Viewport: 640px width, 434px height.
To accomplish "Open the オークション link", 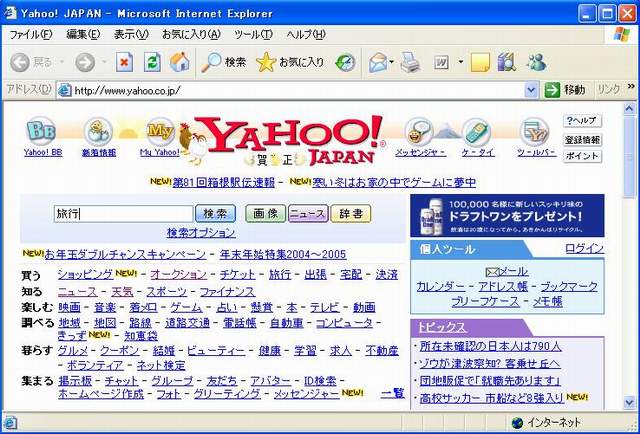I will [178, 274].
